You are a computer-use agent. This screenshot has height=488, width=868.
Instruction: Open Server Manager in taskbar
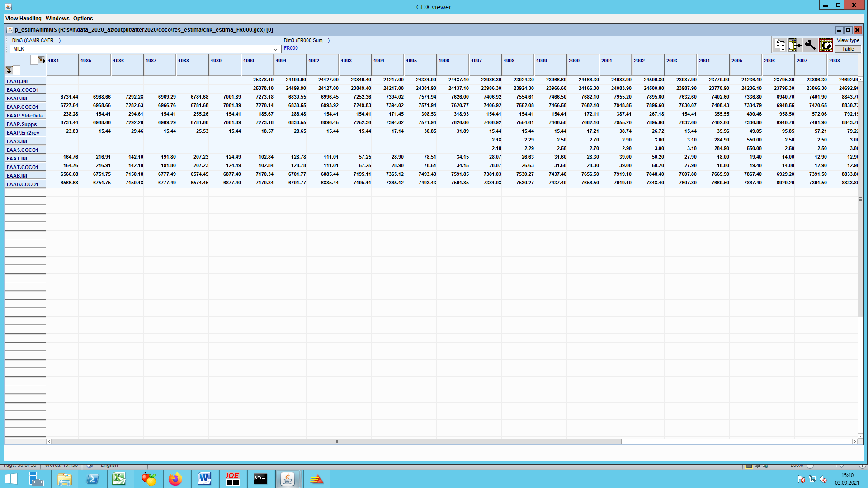coord(36,479)
